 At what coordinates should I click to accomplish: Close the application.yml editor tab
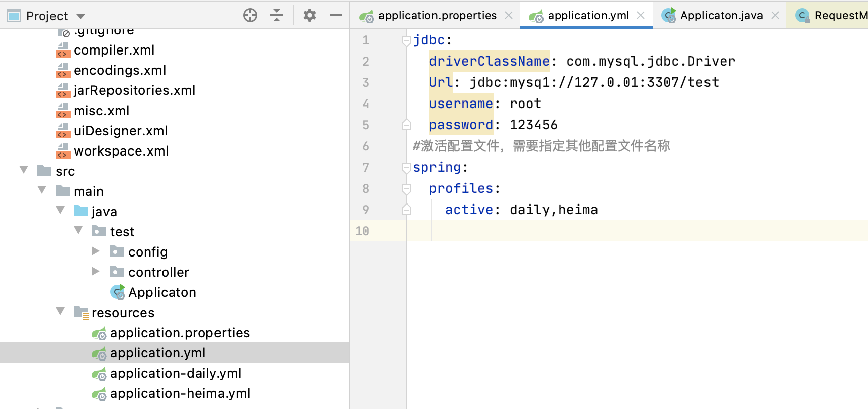641,15
